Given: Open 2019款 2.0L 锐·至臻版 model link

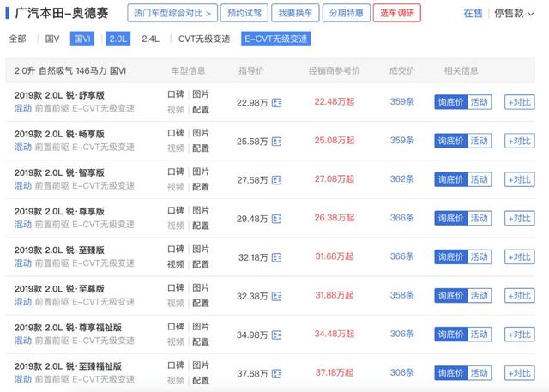Looking at the screenshot, I should (x=59, y=250).
